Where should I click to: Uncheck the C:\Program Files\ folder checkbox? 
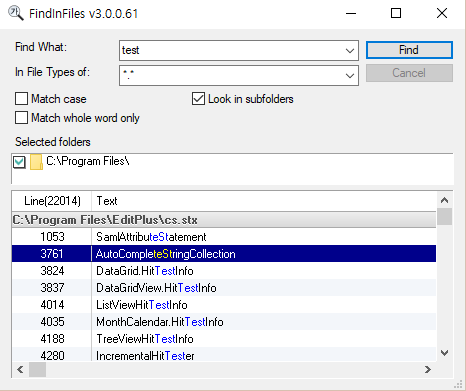pyautogui.click(x=19, y=162)
